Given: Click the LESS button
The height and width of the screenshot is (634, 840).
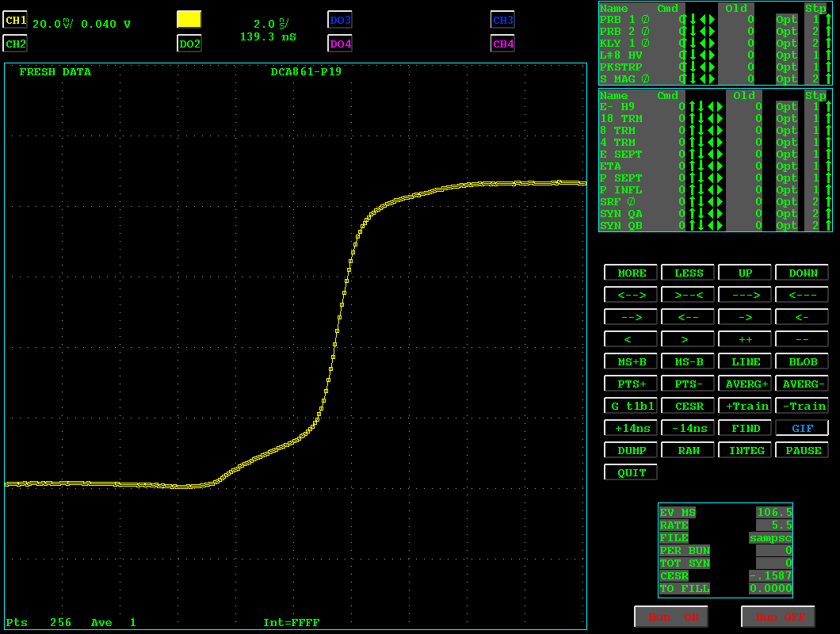Looking at the screenshot, I should point(688,273).
